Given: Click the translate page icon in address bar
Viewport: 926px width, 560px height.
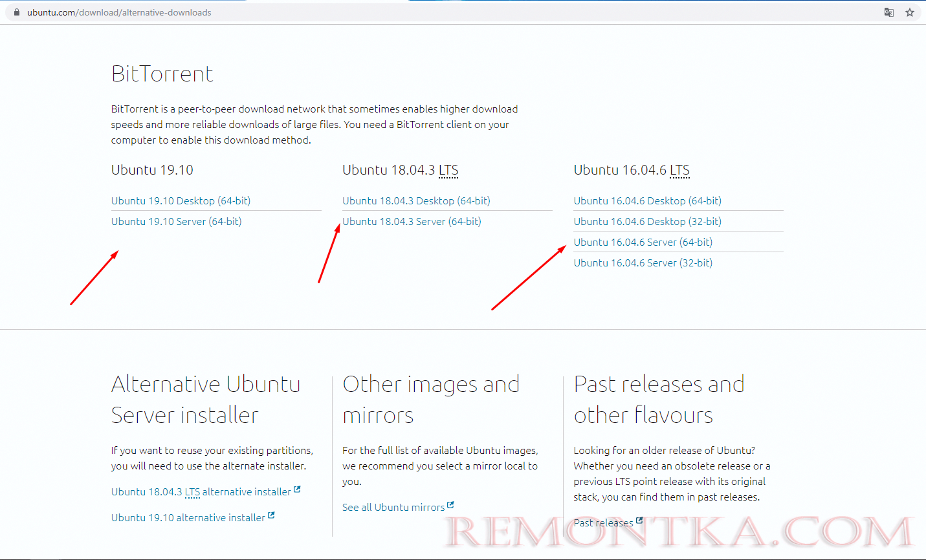Looking at the screenshot, I should pos(889,12).
